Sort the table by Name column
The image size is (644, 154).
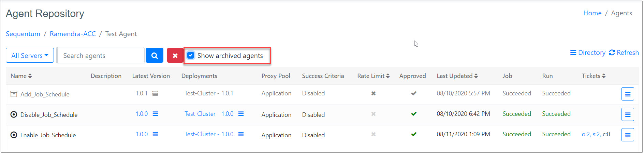click(21, 76)
